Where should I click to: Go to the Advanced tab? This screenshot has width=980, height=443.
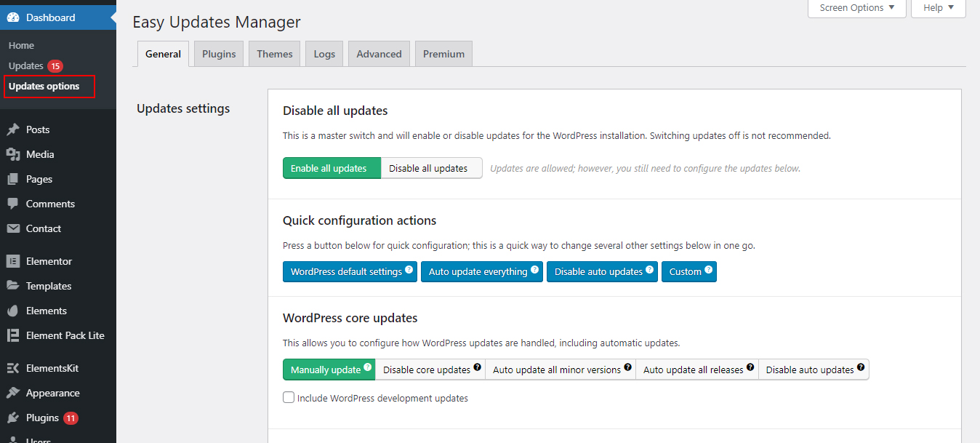379,54
